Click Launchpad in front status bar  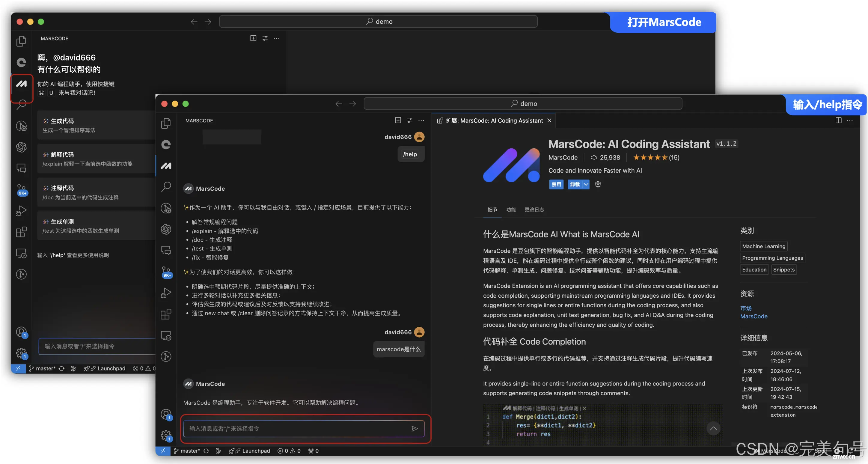tap(249, 451)
